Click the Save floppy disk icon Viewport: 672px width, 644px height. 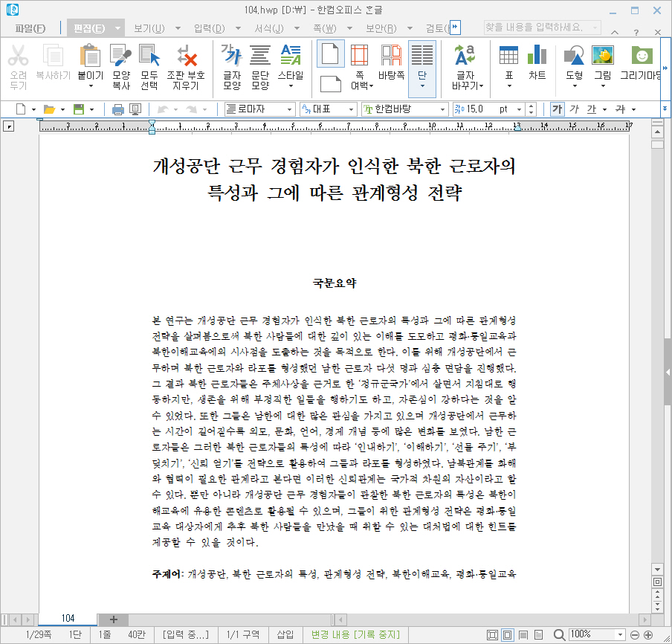79,109
